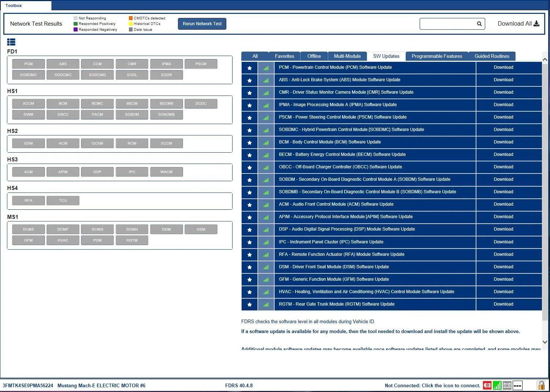Toggle favorite star for BCM Software Update
This screenshot has height=392, width=550.
tap(249, 142)
